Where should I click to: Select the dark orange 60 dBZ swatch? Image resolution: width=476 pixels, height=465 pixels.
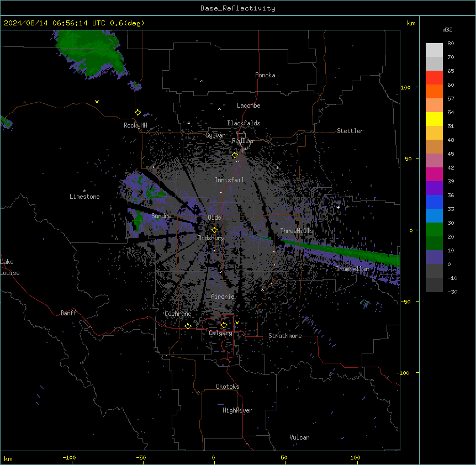tap(434, 91)
